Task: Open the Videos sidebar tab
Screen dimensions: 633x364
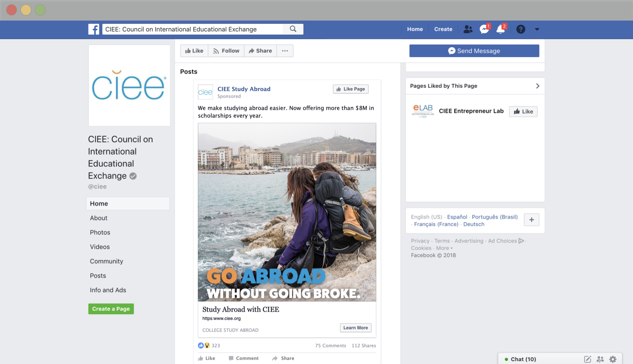Action: point(100,247)
